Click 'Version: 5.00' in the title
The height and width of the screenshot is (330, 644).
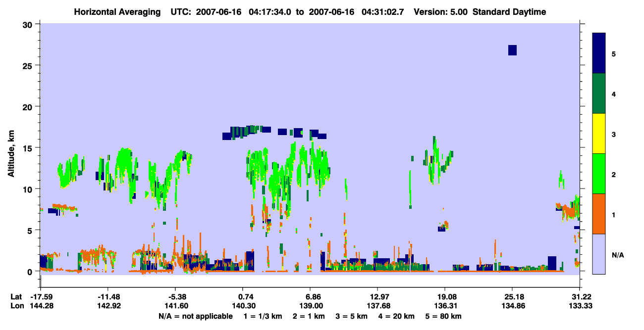[439, 12]
